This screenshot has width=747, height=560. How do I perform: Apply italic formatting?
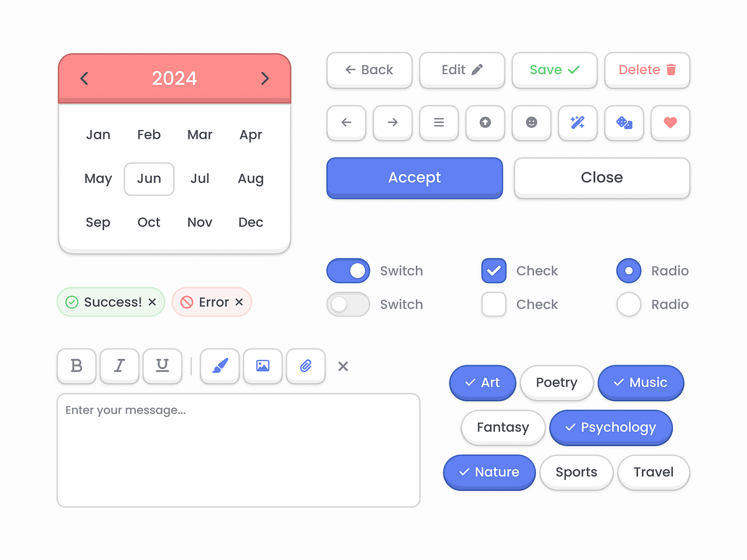pyautogui.click(x=119, y=366)
